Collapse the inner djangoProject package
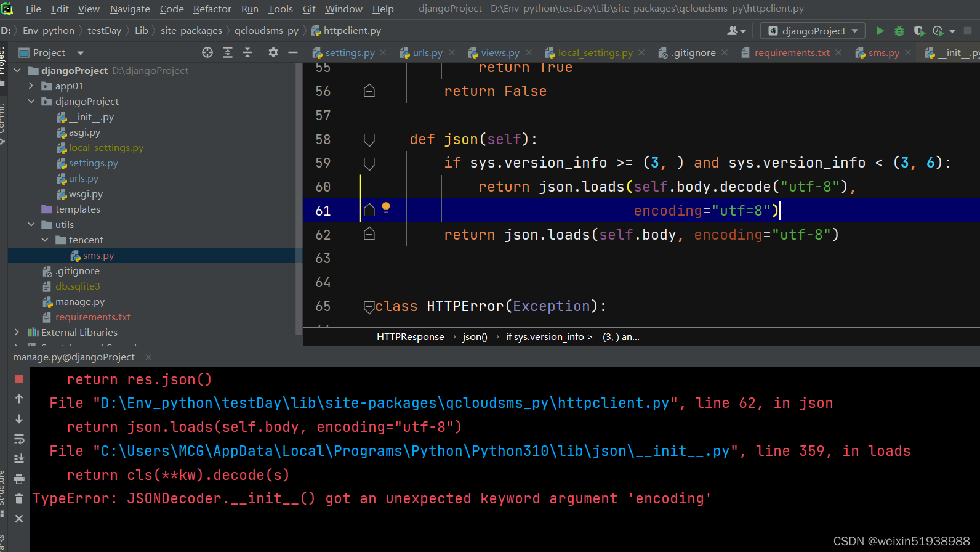The image size is (980, 552). 31,102
